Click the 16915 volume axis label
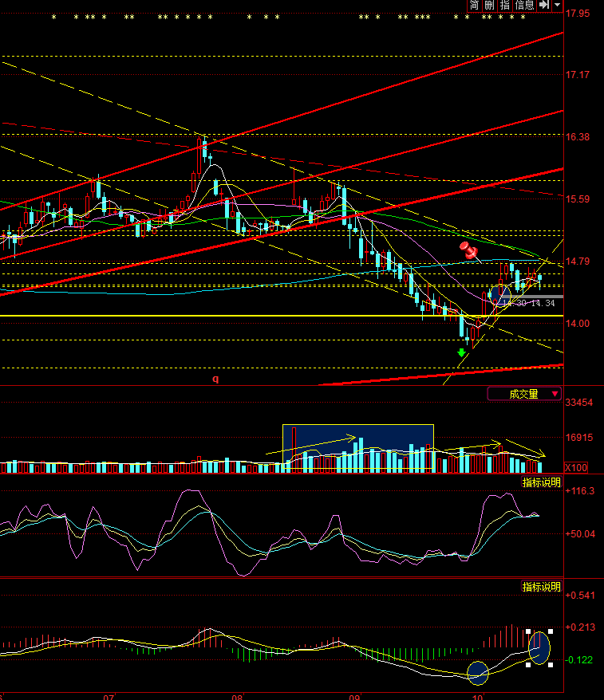The height and width of the screenshot is (700, 604). [x=579, y=438]
